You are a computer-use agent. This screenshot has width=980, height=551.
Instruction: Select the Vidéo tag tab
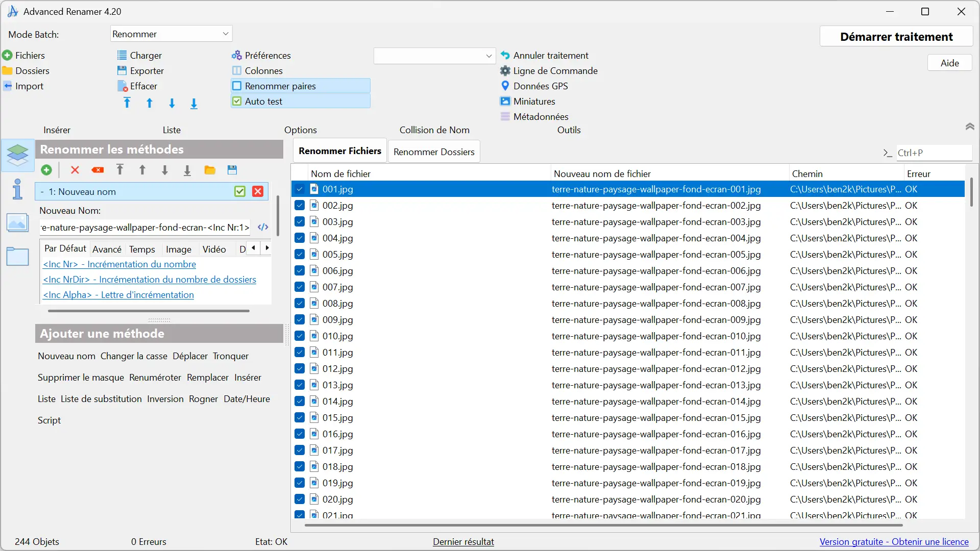(x=214, y=249)
